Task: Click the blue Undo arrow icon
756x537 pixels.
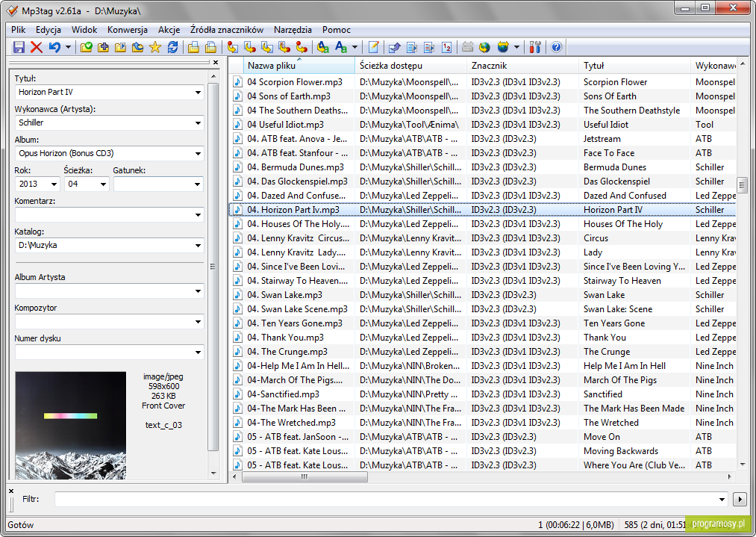Action: click(x=54, y=47)
